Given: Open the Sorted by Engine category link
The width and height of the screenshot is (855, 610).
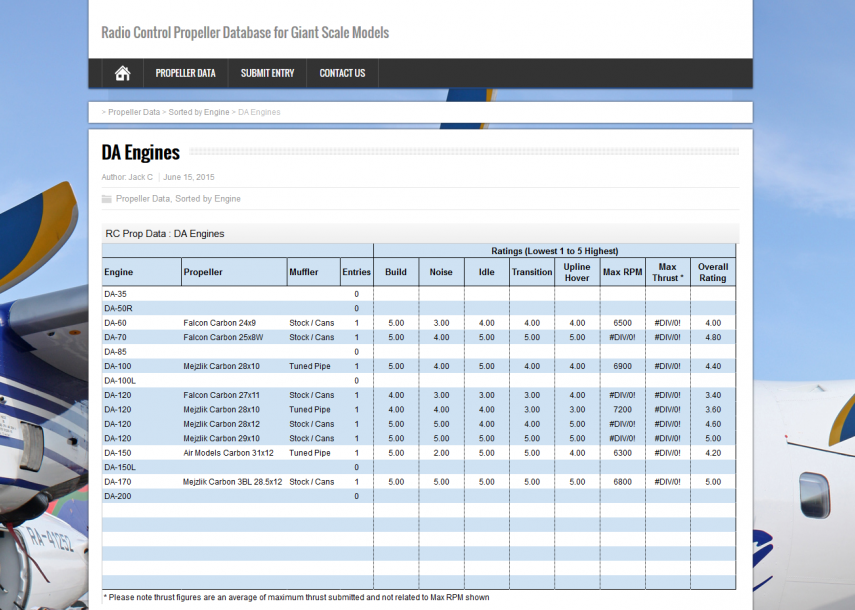Looking at the screenshot, I should [x=208, y=199].
